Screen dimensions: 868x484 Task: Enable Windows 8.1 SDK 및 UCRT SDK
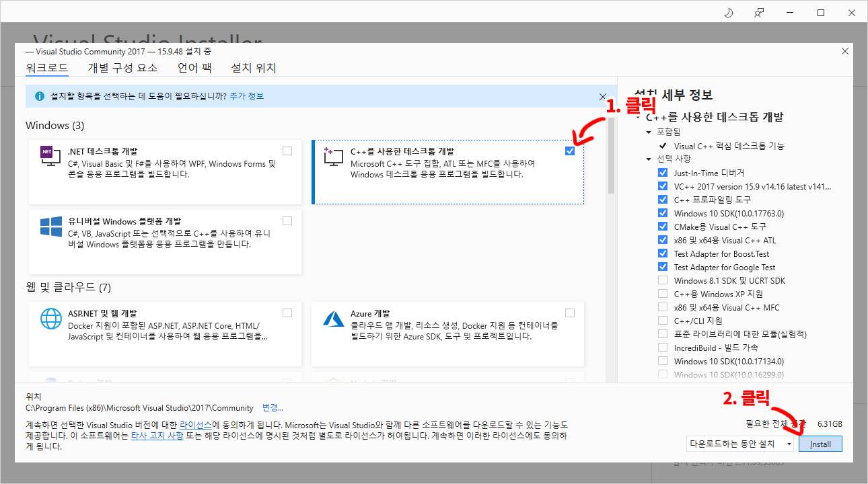663,280
